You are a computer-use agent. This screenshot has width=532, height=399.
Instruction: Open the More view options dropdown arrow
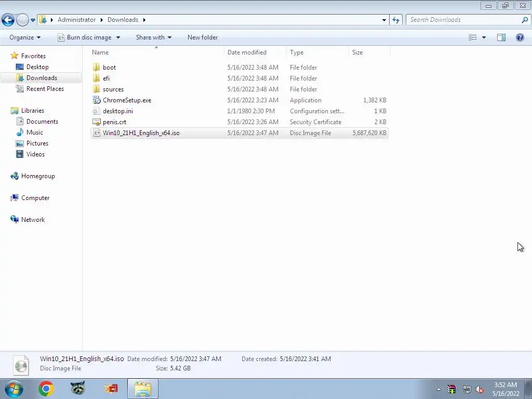[x=484, y=37]
